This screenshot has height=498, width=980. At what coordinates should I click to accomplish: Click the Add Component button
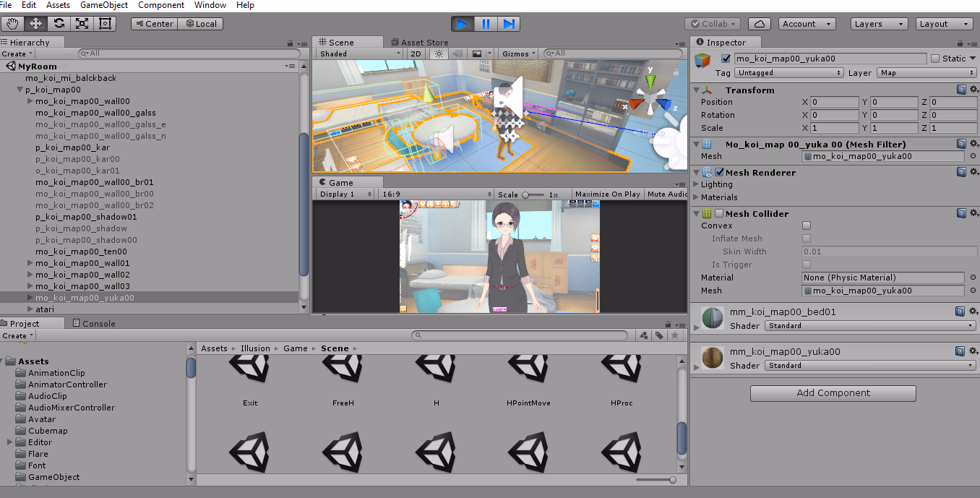tap(833, 393)
